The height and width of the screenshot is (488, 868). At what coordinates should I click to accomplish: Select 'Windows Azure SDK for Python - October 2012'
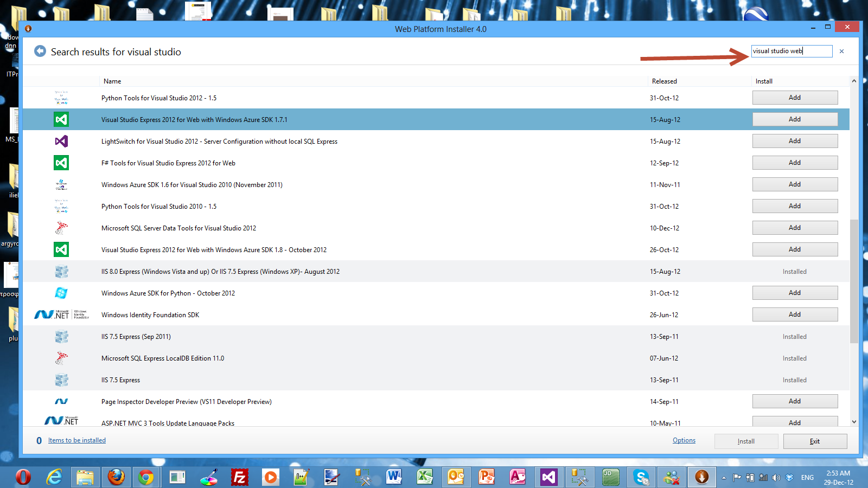pyautogui.click(x=436, y=293)
